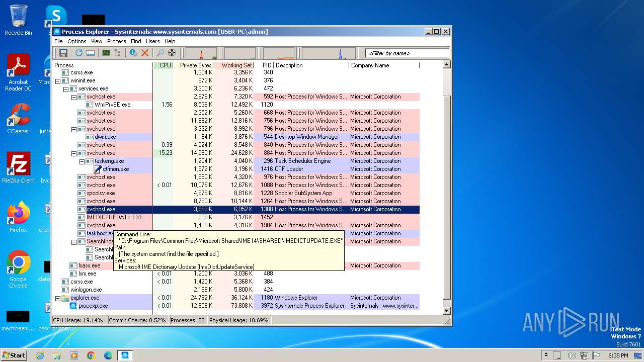Open the System Information toolbar icon
This screenshot has height=362, width=644.
(106, 53)
